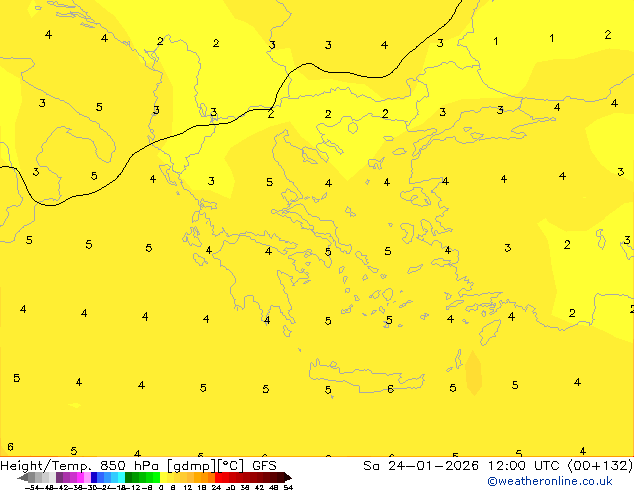Click the 6 value in bottom-left map corner

coord(11,447)
